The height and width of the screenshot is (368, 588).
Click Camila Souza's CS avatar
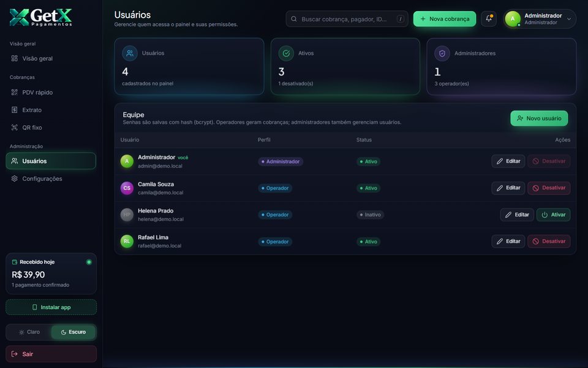127,188
